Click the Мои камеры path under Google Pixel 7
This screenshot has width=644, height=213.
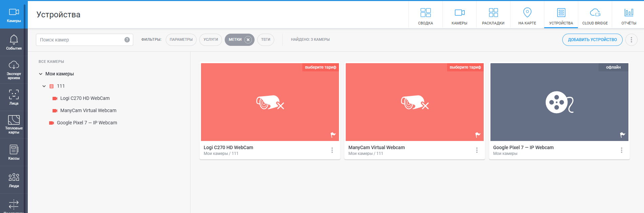(505, 154)
